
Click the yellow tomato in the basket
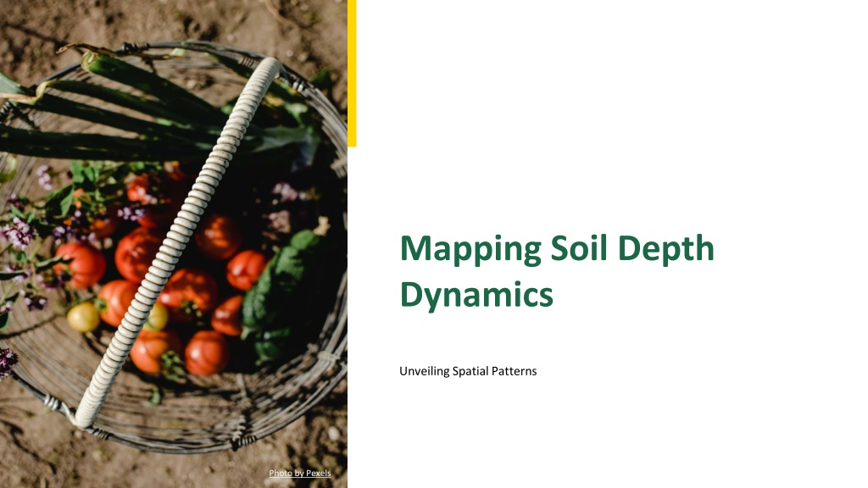pyautogui.click(x=83, y=317)
